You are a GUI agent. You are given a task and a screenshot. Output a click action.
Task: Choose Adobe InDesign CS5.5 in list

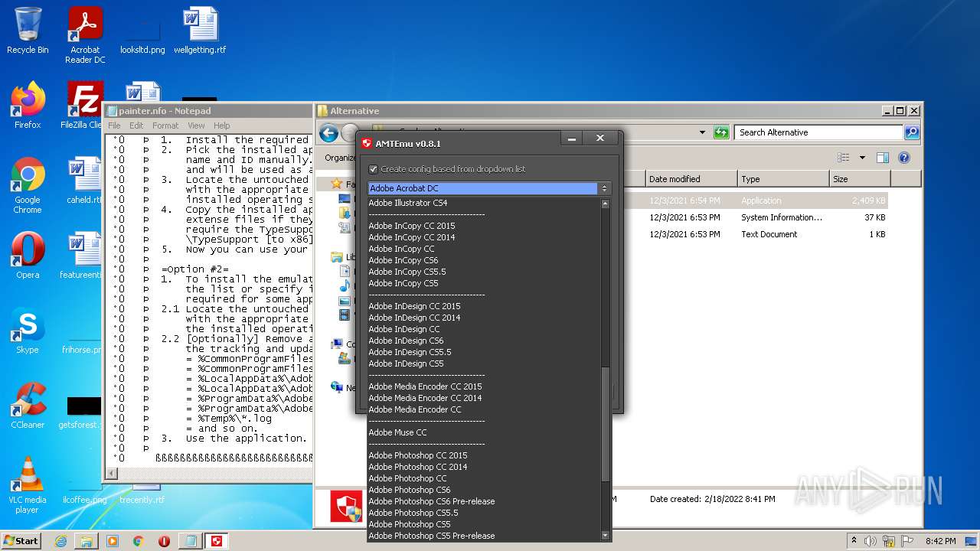(483, 352)
